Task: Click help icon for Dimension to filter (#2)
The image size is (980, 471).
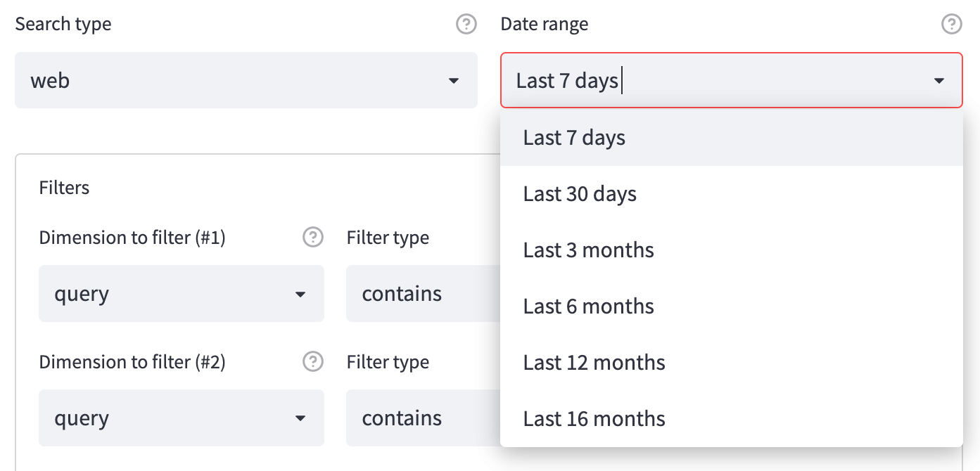Action: [x=312, y=362]
